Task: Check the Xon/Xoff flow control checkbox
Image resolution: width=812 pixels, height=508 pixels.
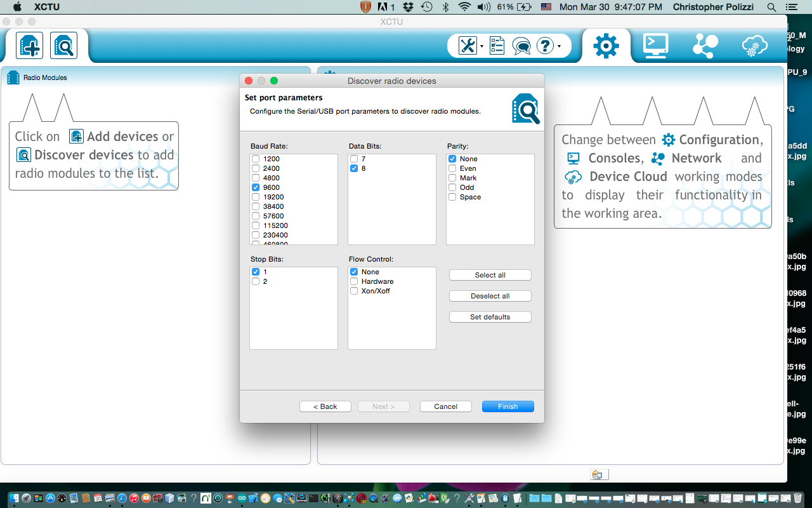Action: 354,291
